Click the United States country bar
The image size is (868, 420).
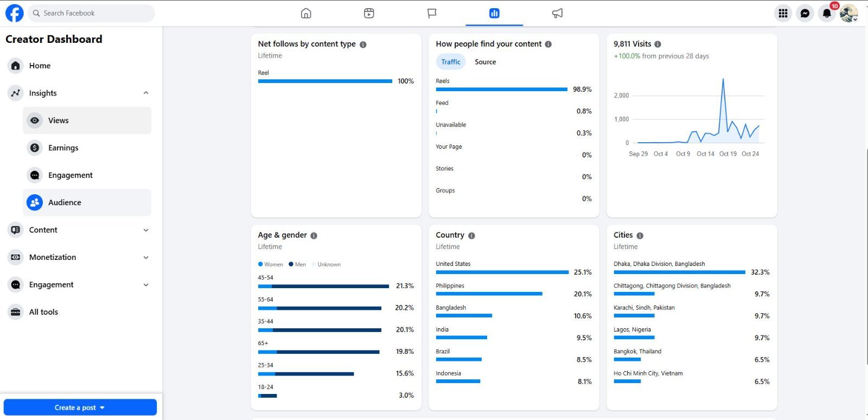point(502,272)
